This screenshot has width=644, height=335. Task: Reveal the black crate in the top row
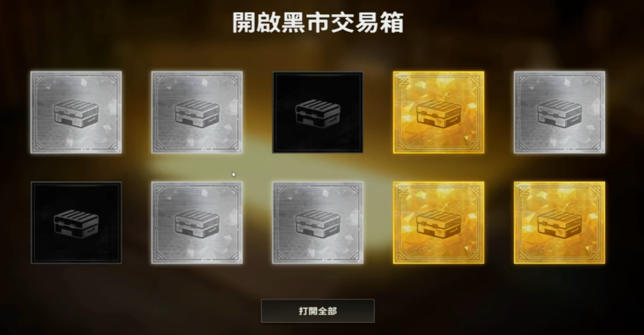318,112
